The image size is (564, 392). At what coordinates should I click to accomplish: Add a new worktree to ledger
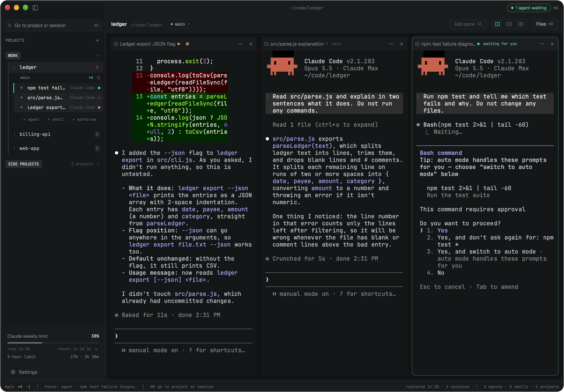click(84, 120)
